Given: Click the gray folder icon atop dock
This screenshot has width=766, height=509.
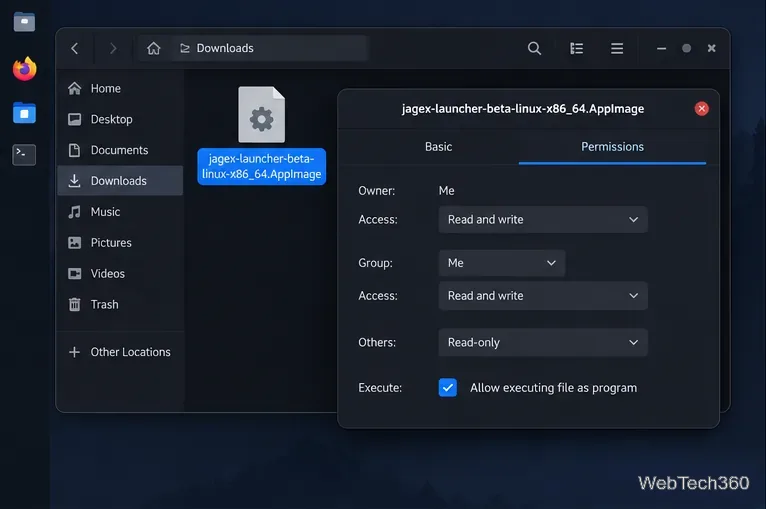Looking at the screenshot, I should click(24, 22).
